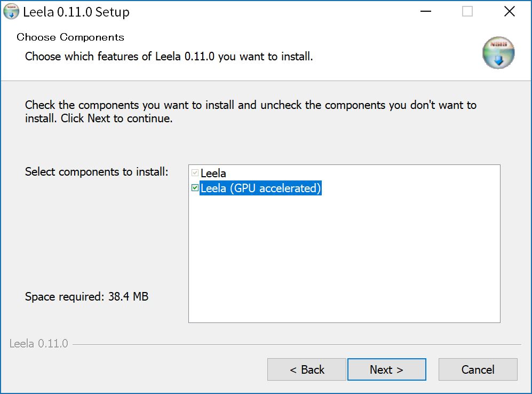532x394 pixels.
Task: Select the Leela entry in the component list
Action: click(x=213, y=173)
